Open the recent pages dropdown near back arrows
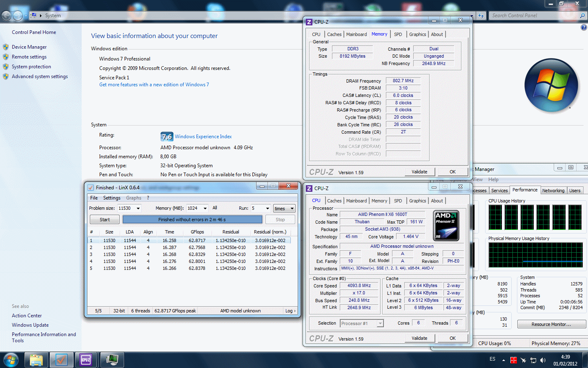 (x=25, y=16)
